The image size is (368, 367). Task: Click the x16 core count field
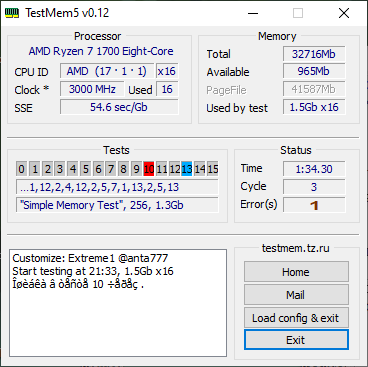point(167,71)
